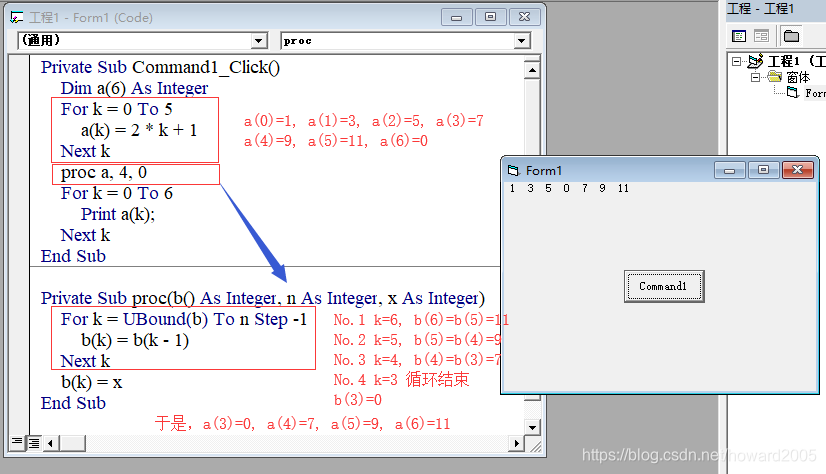
Task: Collapse the 窗体 folder node
Action: 755,77
